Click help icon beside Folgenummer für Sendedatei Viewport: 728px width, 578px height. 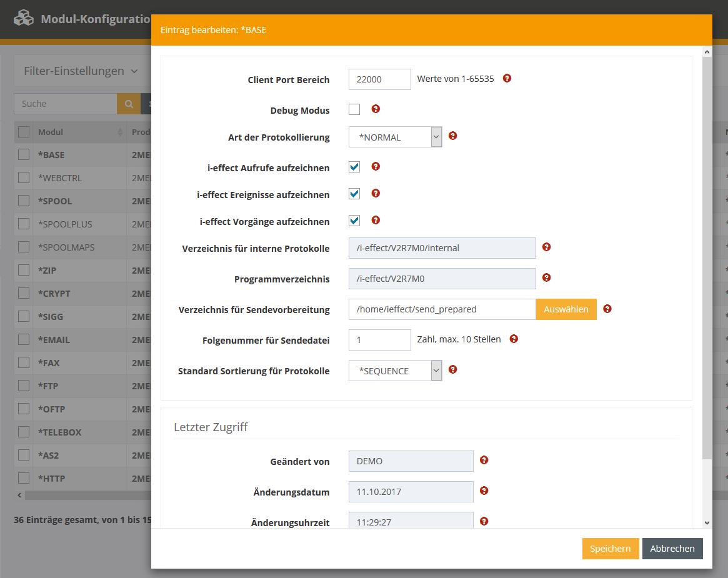(x=514, y=339)
